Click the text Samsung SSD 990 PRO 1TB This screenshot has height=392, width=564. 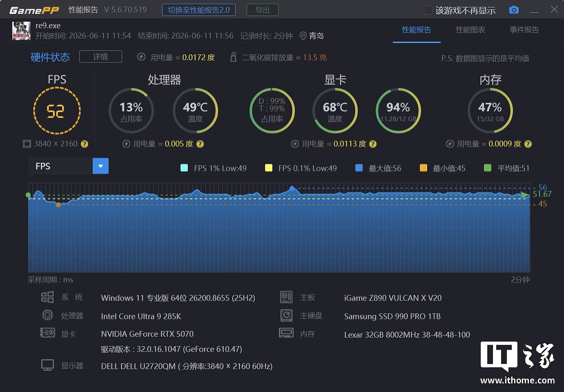tap(392, 316)
